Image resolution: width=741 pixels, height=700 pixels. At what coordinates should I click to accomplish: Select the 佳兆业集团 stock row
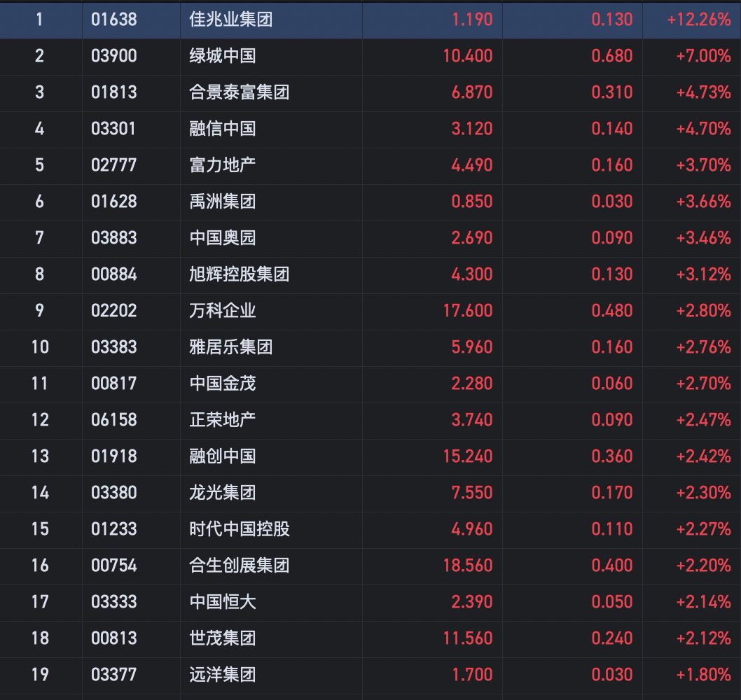pos(230,20)
